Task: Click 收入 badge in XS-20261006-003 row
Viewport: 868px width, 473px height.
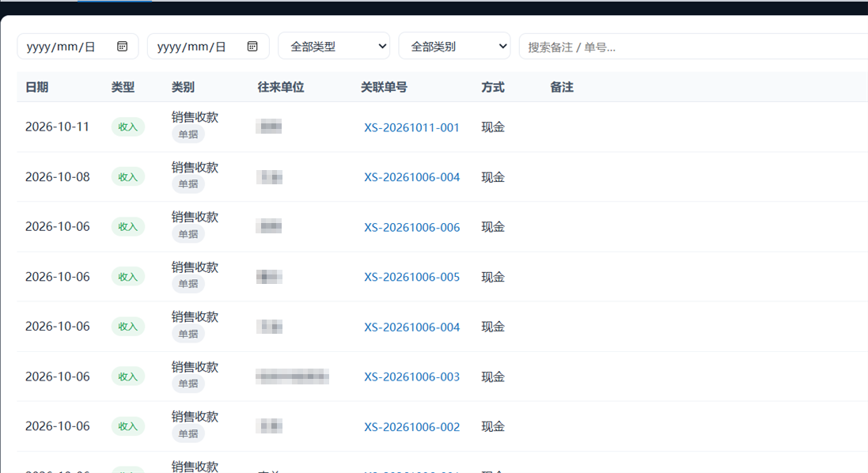Action: coord(128,377)
